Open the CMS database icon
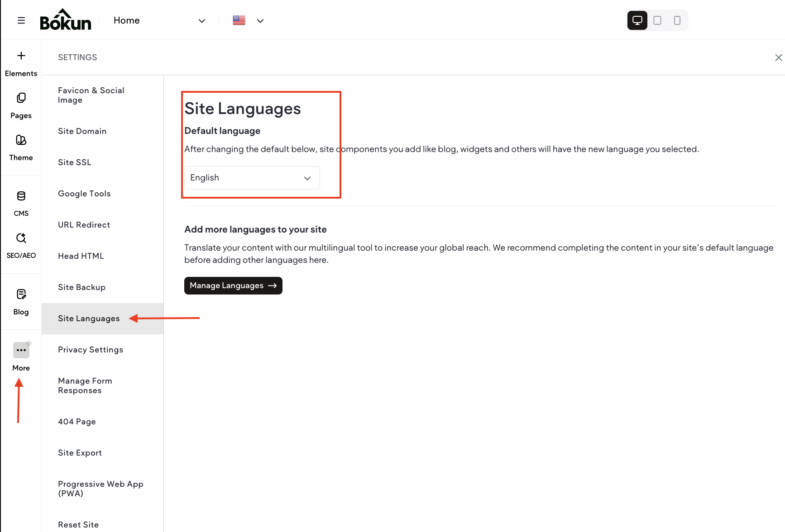 pos(21,196)
